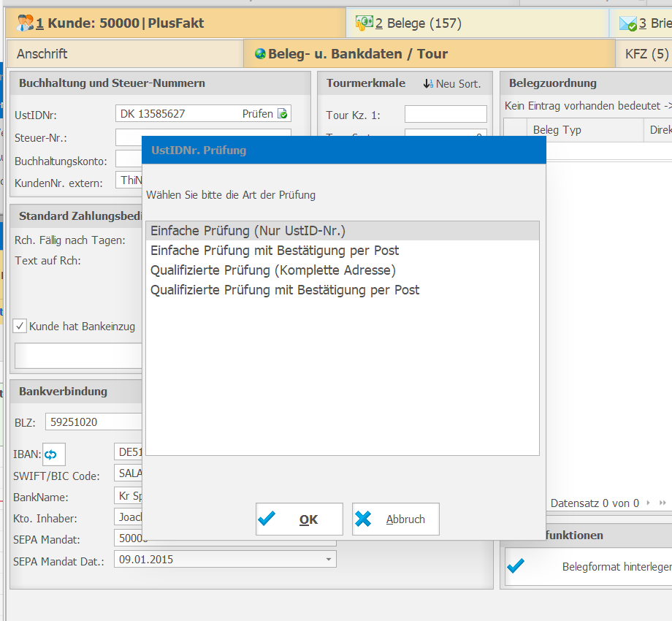Open the 3 Briefe tab
This screenshot has width=672, height=621.
641,23
